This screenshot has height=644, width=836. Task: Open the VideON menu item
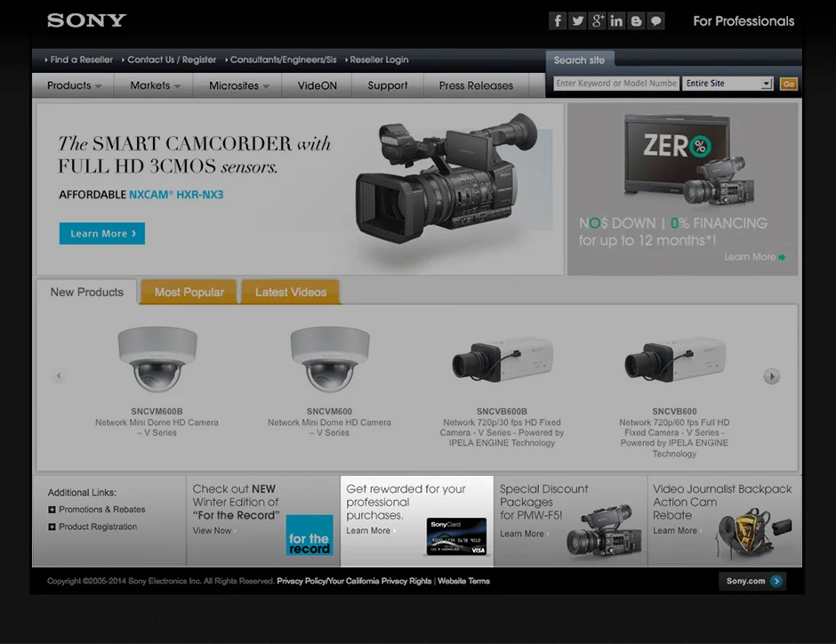(318, 85)
